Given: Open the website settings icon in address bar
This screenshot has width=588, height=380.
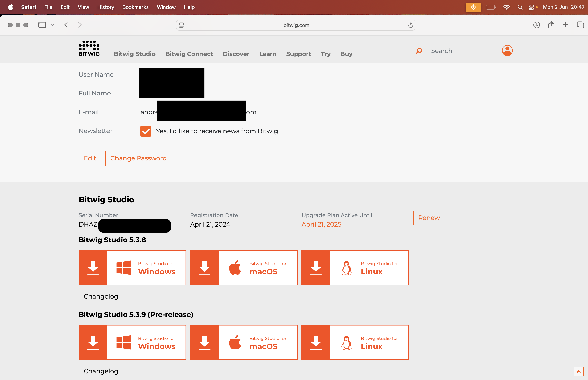Looking at the screenshot, I should point(182,25).
